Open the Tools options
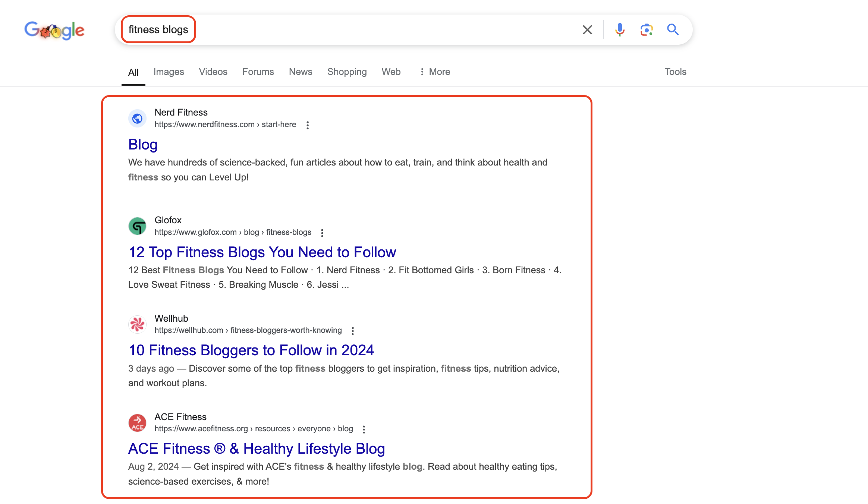 pos(675,72)
